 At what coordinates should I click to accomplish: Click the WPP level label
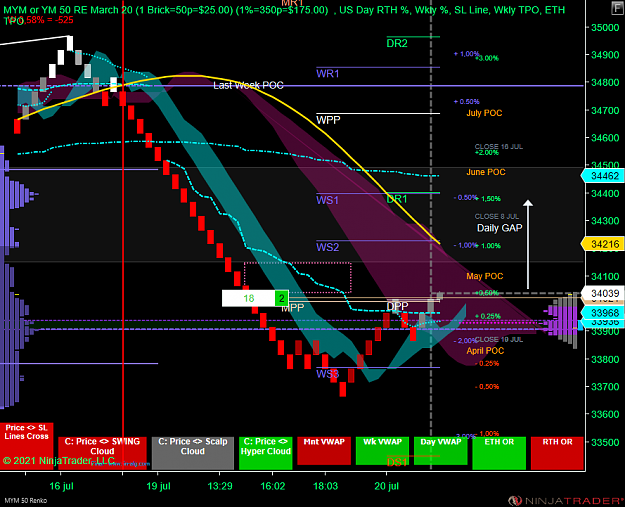(328, 120)
